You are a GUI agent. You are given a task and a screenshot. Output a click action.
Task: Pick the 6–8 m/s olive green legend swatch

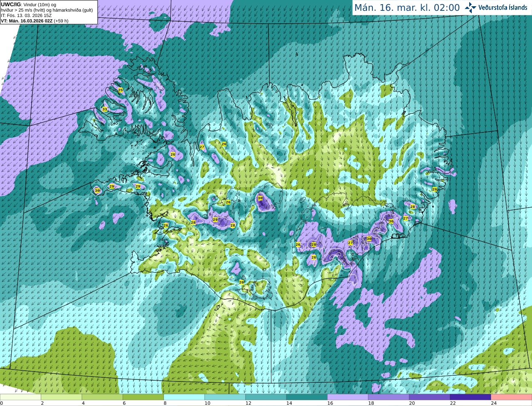point(143,397)
